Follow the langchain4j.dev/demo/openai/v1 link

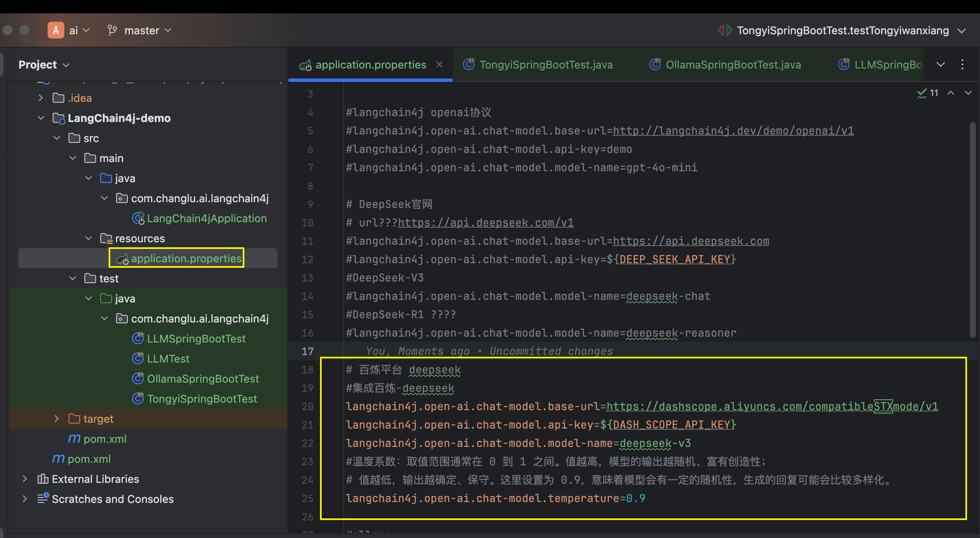(733, 131)
